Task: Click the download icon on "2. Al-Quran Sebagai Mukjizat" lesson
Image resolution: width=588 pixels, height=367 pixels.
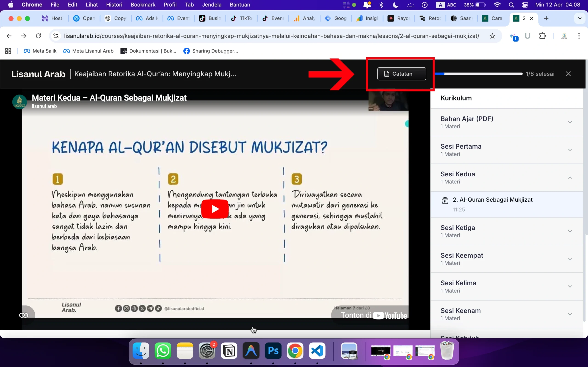Action: click(x=445, y=201)
